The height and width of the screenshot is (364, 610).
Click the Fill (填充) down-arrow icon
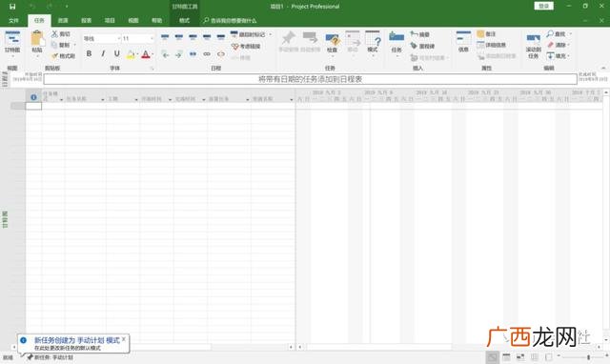click(550, 56)
